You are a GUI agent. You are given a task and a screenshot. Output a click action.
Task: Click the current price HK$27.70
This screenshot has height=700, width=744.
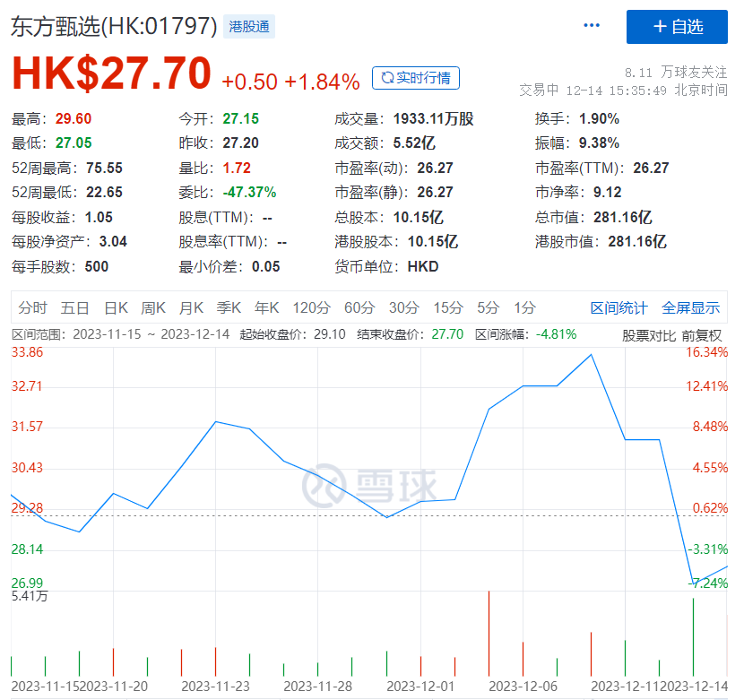point(111,73)
